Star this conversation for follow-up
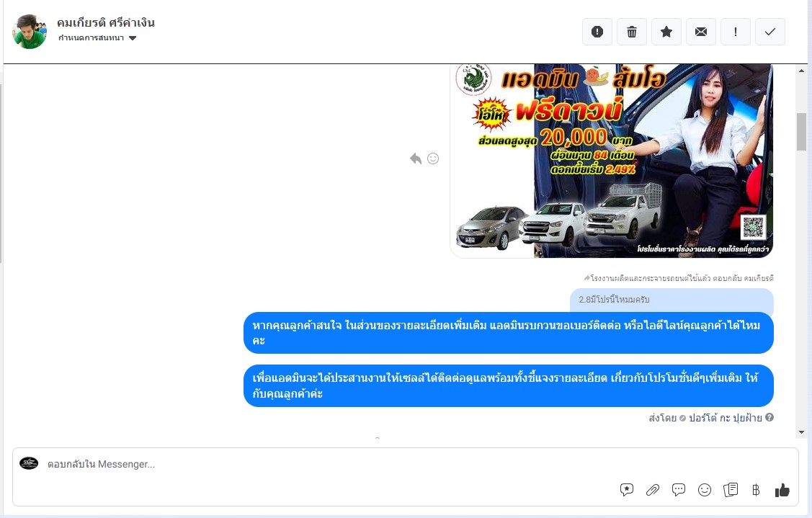This screenshot has height=518, width=812. (x=666, y=32)
